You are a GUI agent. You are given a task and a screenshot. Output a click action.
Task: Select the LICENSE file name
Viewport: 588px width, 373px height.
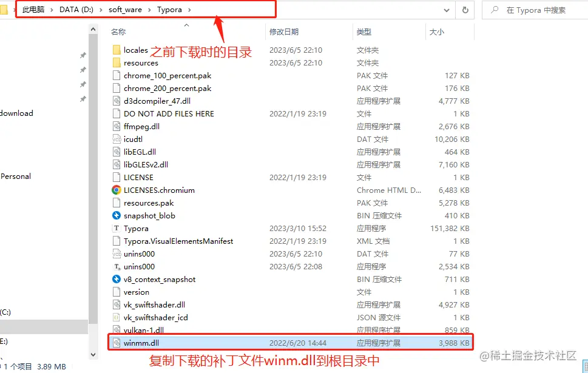click(x=138, y=177)
